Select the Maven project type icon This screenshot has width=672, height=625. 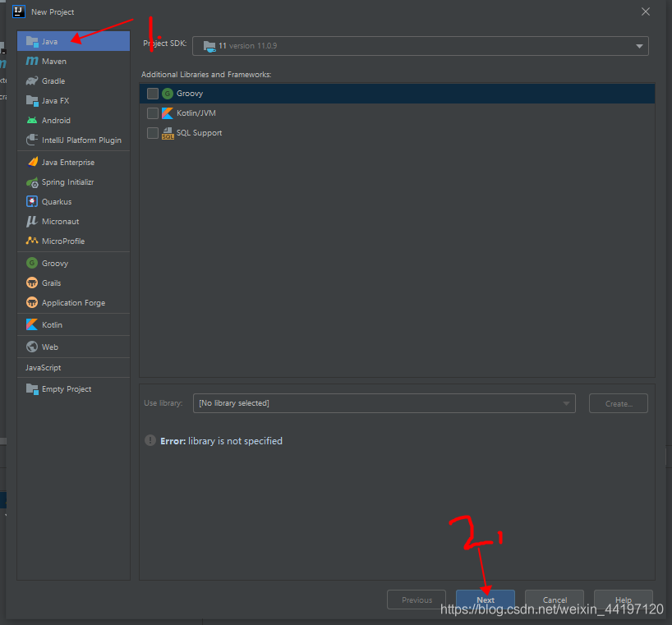tap(32, 62)
